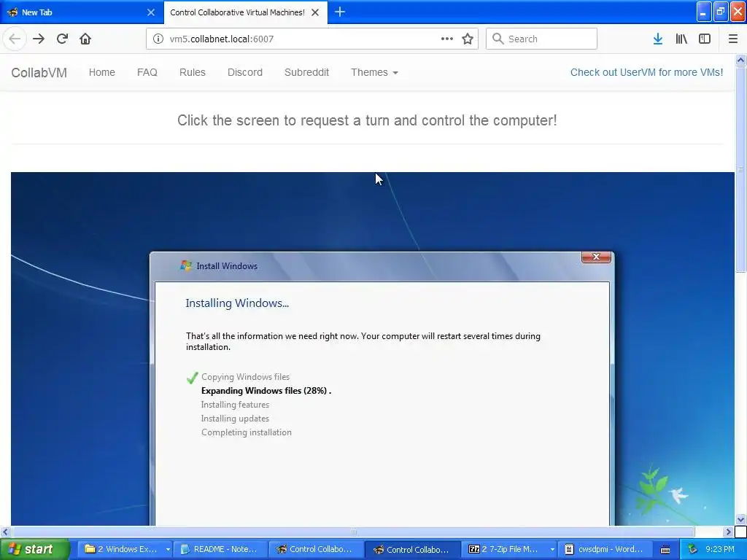The image size is (747, 560).
Task: Go back with the browser back arrow
Action: coord(15,39)
